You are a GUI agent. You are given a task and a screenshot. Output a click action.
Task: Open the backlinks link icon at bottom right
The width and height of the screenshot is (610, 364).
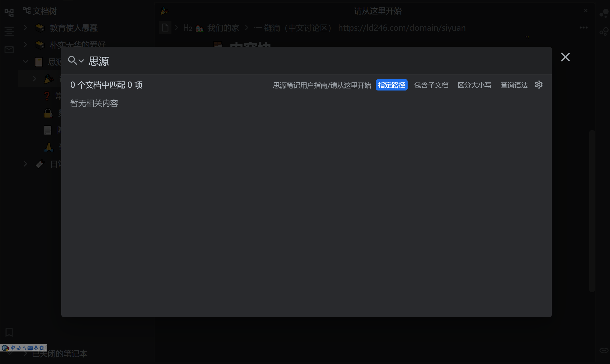click(x=603, y=350)
